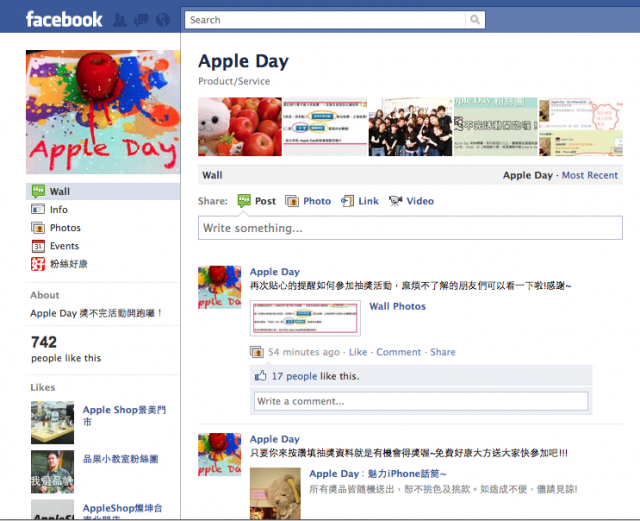Click the Link share icon
This screenshot has height=521, width=640.
tap(347, 201)
